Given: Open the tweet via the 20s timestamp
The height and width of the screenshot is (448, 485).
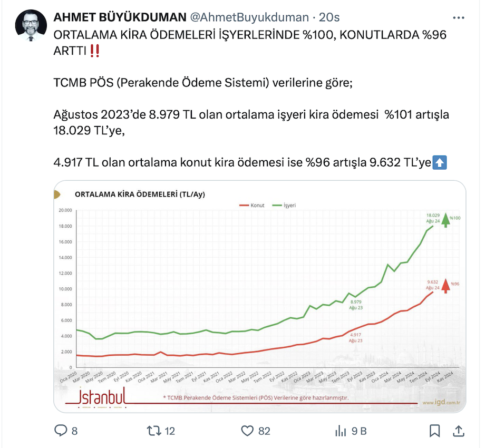Looking at the screenshot, I should (x=329, y=17).
